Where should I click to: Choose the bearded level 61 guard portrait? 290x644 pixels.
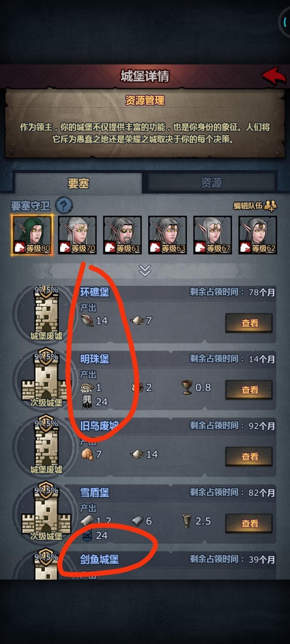point(122,235)
